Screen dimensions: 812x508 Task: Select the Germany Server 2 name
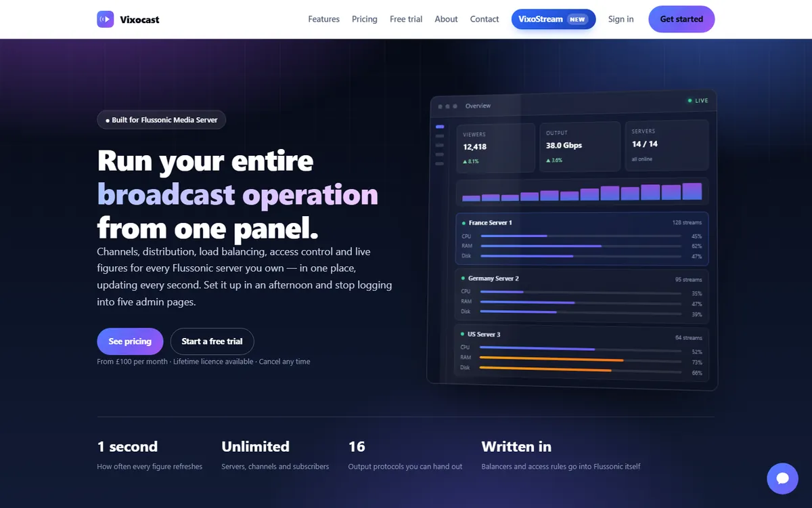pyautogui.click(x=494, y=278)
